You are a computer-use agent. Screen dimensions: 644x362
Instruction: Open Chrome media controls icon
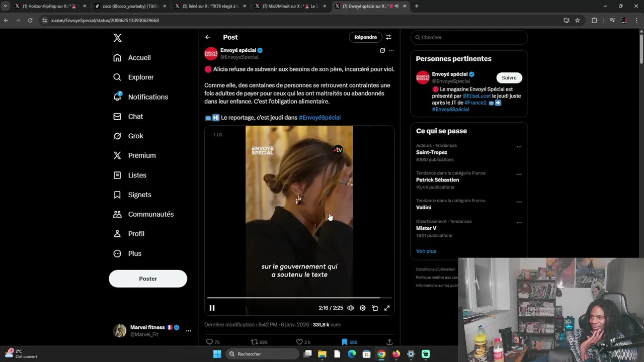coord(612,21)
